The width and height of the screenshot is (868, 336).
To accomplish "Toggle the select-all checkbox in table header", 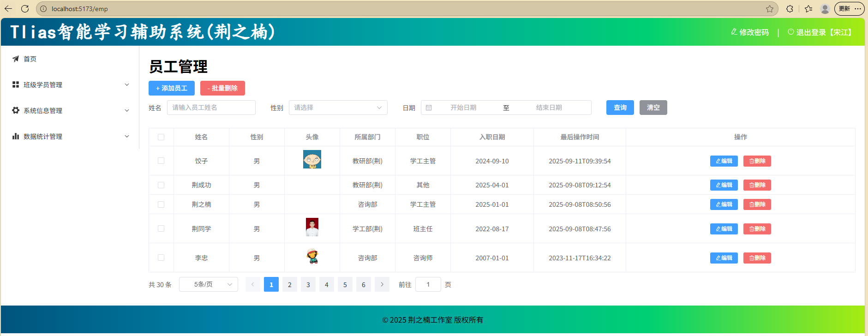I will (x=161, y=137).
